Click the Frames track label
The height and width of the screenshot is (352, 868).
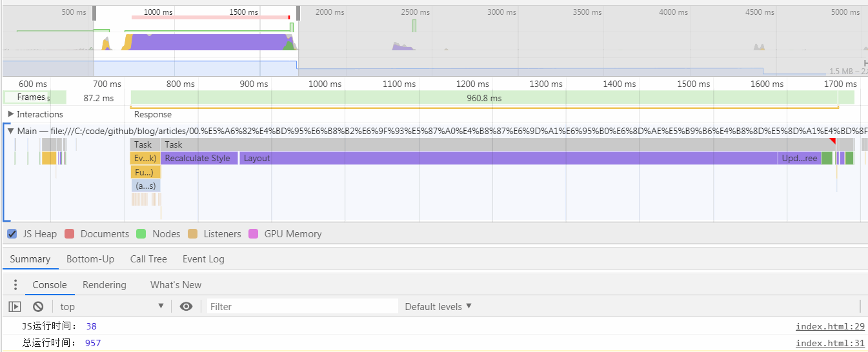pyautogui.click(x=31, y=97)
